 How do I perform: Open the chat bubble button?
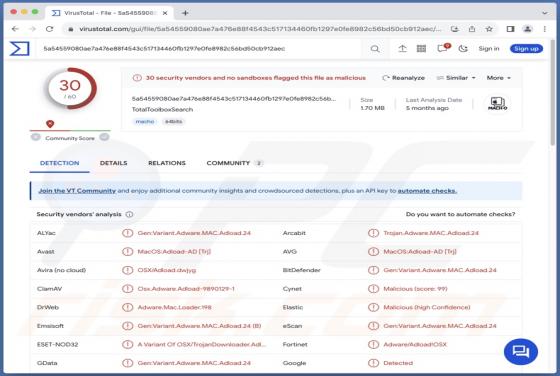tap(521, 352)
